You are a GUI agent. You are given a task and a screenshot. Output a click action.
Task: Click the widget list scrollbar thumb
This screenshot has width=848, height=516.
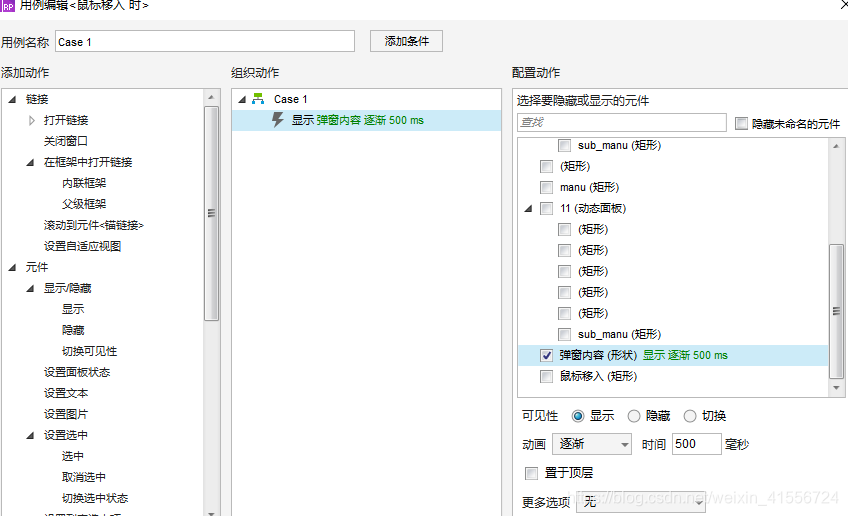tap(836, 311)
